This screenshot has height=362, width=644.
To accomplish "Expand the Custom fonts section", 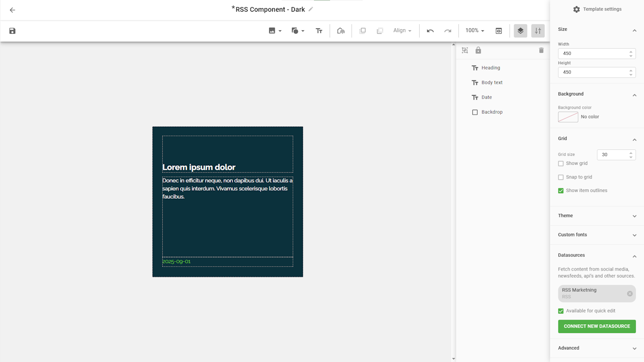I will pos(596,235).
